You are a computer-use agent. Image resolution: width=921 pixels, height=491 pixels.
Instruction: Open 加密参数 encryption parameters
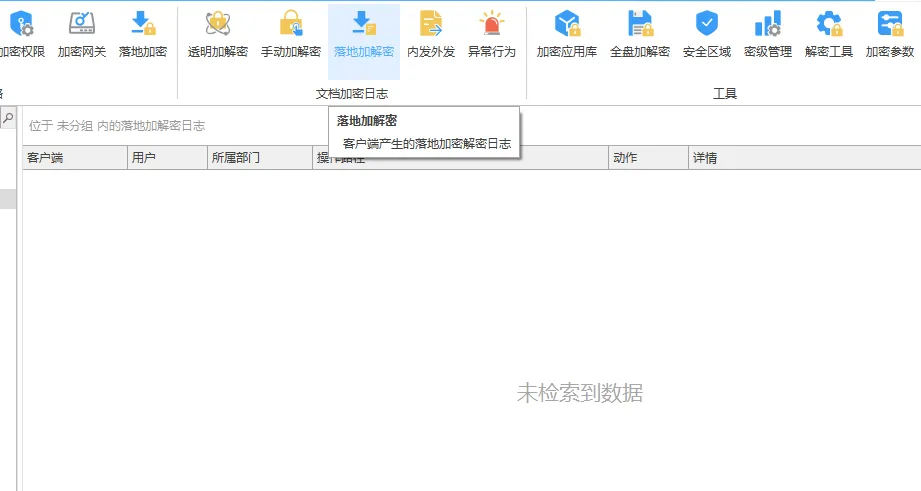890,35
